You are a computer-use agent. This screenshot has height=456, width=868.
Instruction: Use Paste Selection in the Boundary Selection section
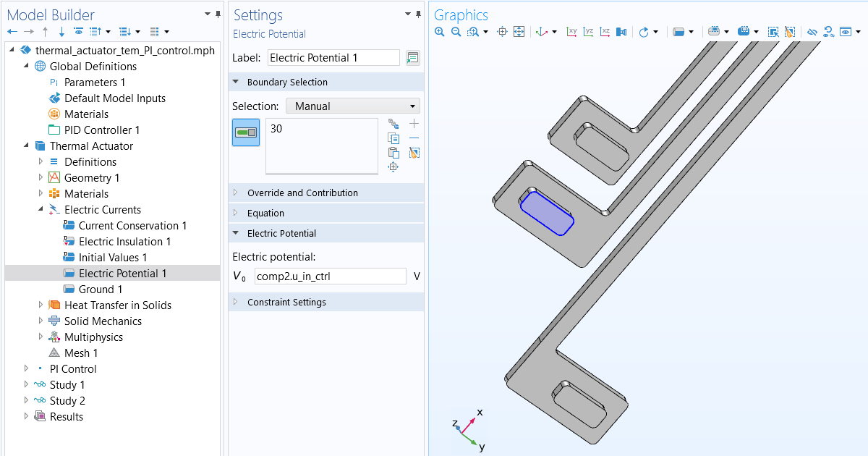394,152
